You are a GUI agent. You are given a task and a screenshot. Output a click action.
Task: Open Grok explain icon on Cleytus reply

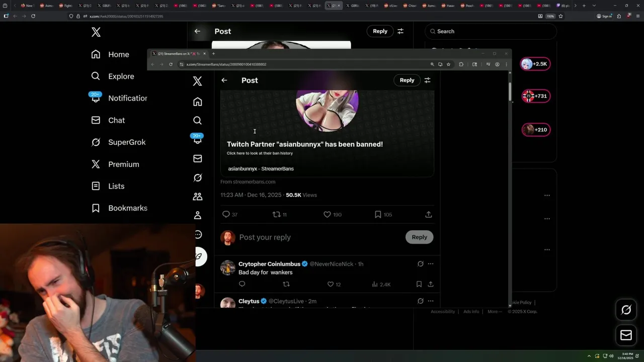421,301
